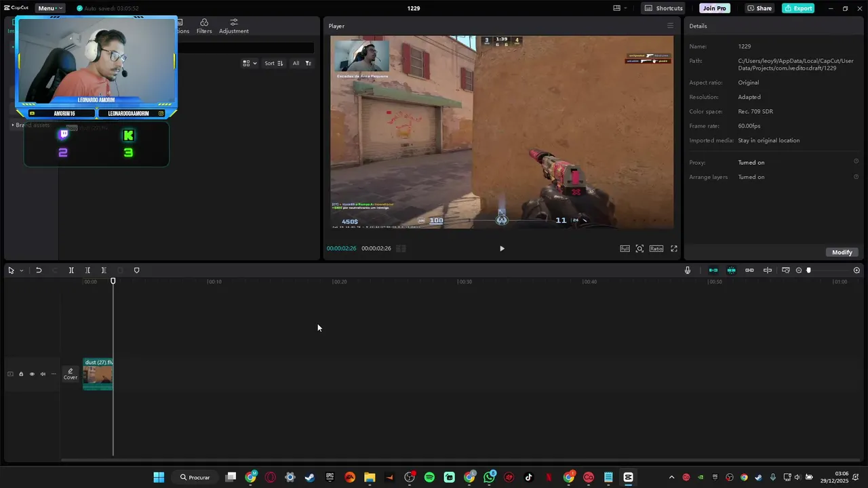Click the Join Pro button
This screenshot has width=868, height=488.
click(714, 8)
